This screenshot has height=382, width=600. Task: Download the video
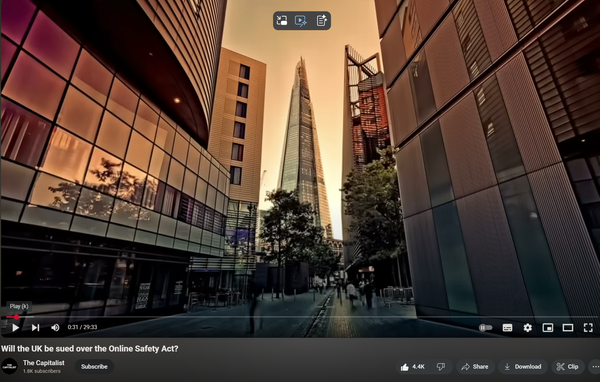coord(523,367)
